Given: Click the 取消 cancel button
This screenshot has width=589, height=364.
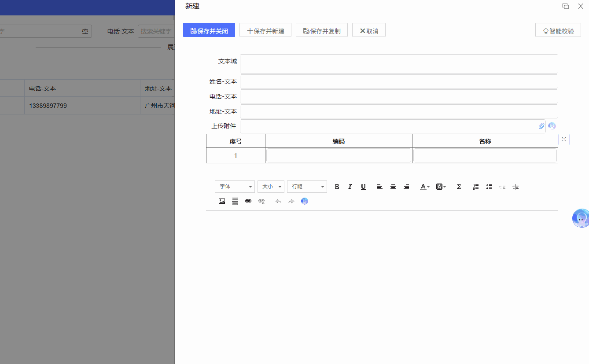Looking at the screenshot, I should click(x=369, y=30).
